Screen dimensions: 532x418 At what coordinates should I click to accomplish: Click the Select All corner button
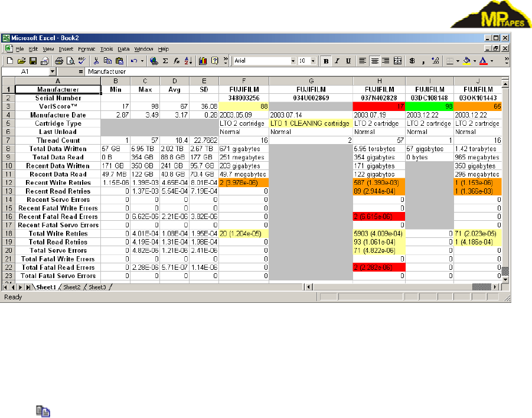pyautogui.click(x=8, y=81)
